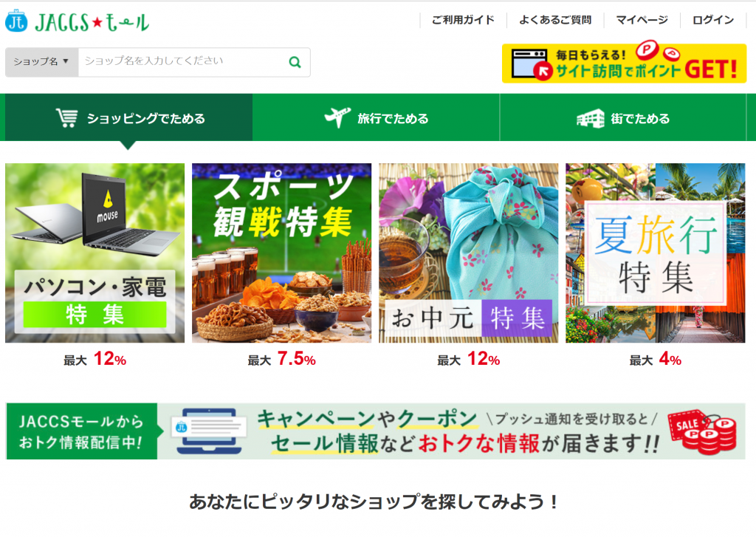Open the ご利用ガイド link

[463, 20]
